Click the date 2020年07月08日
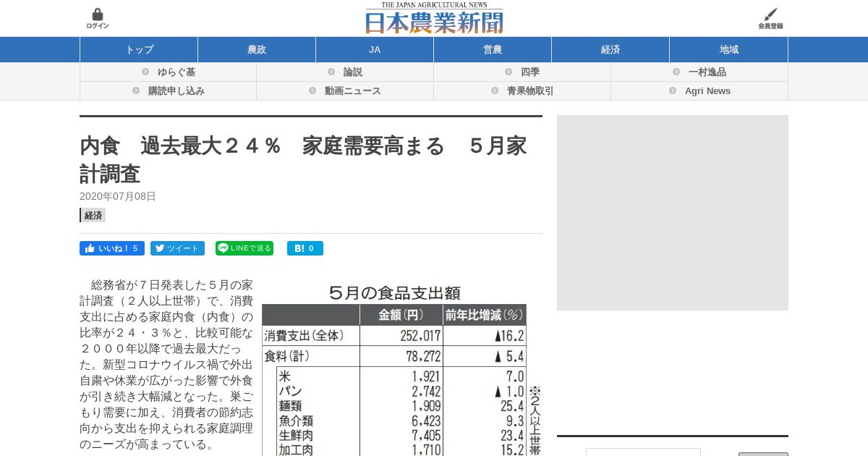Viewport: 868px width, 456px height. point(118,196)
